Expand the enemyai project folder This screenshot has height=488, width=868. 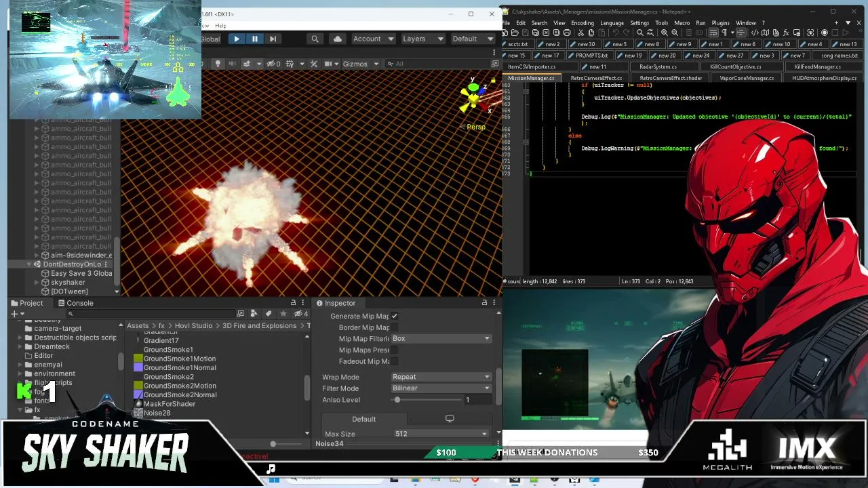[20, 365]
